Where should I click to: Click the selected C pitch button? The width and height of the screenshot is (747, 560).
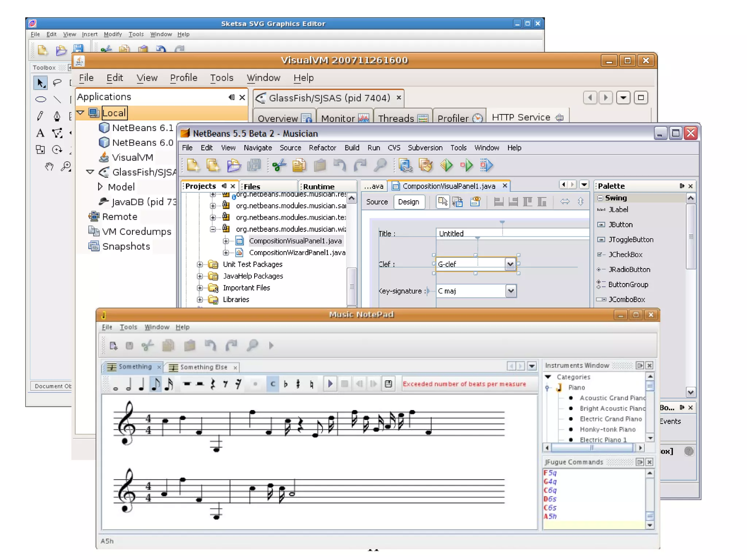(x=272, y=384)
